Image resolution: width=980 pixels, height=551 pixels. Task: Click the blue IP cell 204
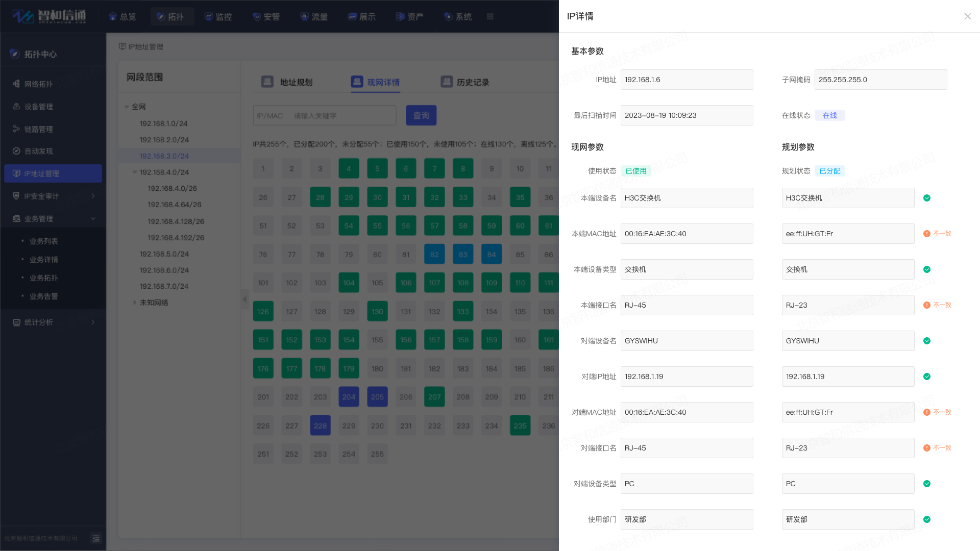click(349, 397)
